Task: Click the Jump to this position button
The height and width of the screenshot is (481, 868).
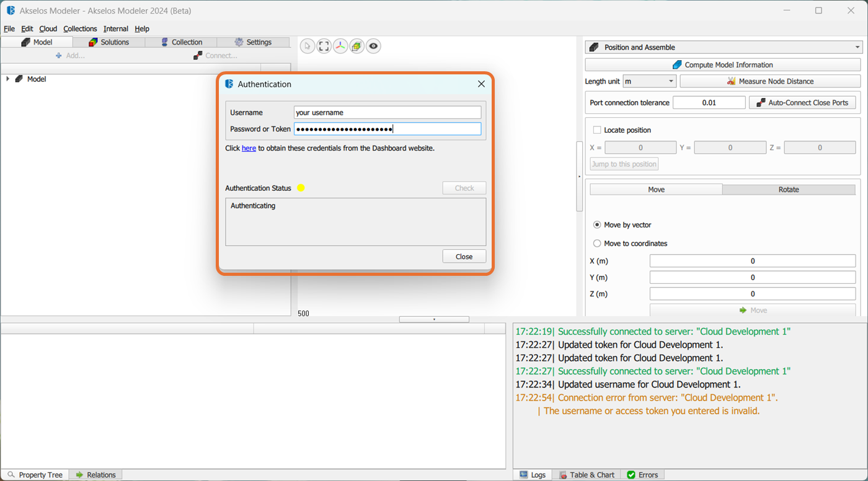Action: 624,164
